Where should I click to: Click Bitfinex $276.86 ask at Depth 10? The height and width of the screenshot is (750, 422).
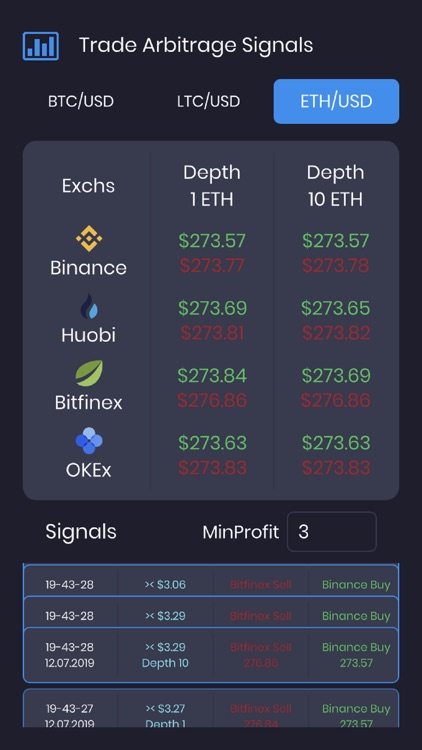tap(336, 400)
